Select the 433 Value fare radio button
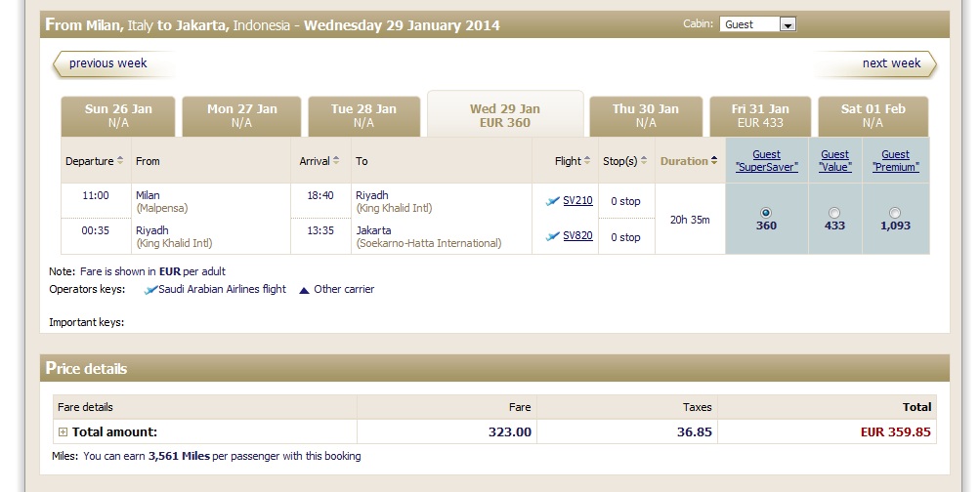 (833, 213)
